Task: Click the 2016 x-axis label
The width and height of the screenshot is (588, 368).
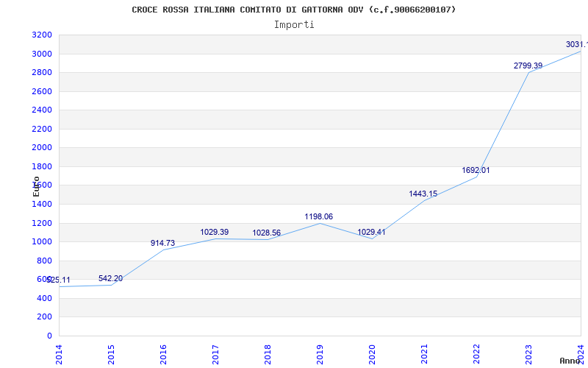Action: (163, 355)
